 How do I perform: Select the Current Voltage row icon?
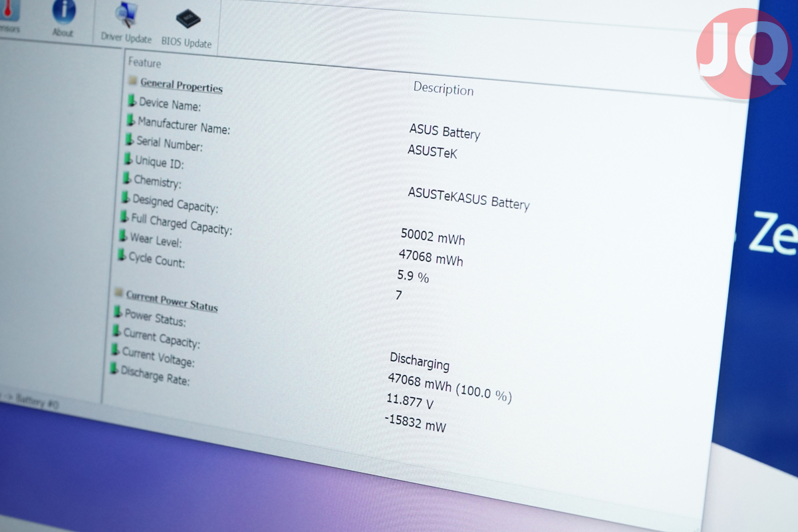114,349
